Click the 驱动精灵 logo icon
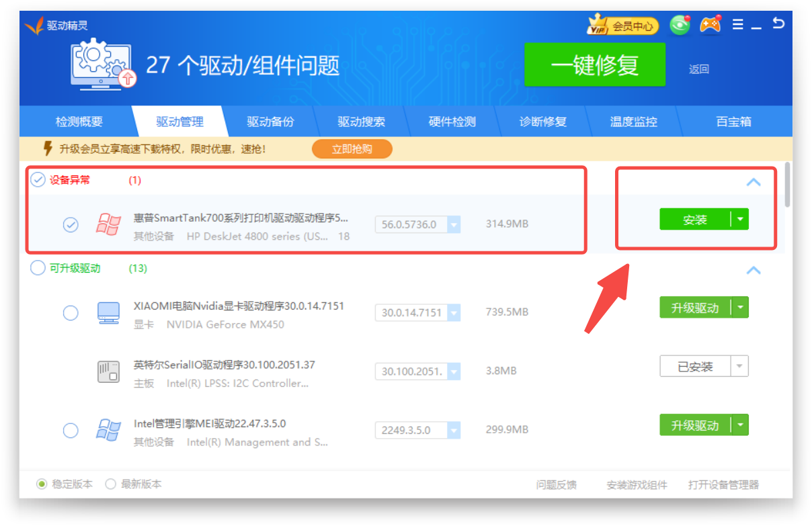The image size is (812, 526). [34, 26]
